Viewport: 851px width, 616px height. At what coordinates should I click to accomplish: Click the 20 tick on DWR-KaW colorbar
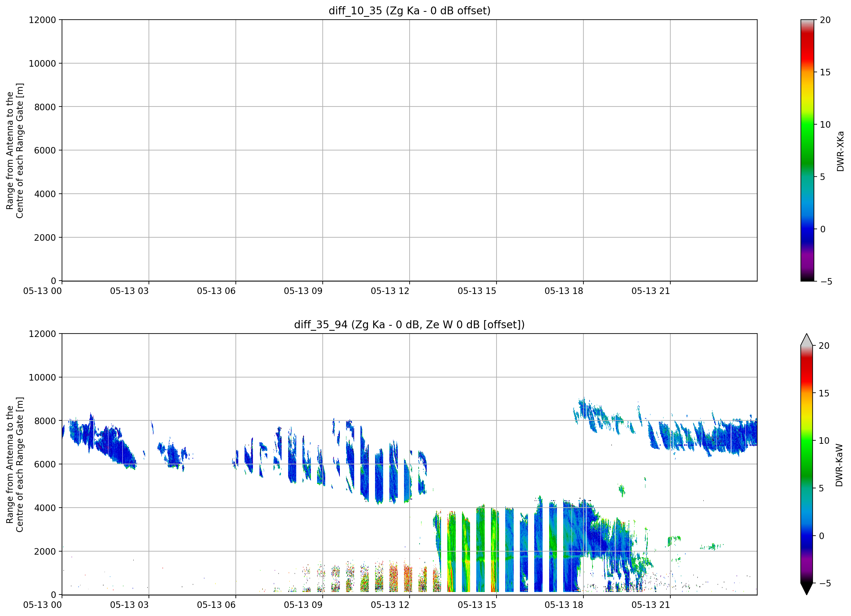824,346
